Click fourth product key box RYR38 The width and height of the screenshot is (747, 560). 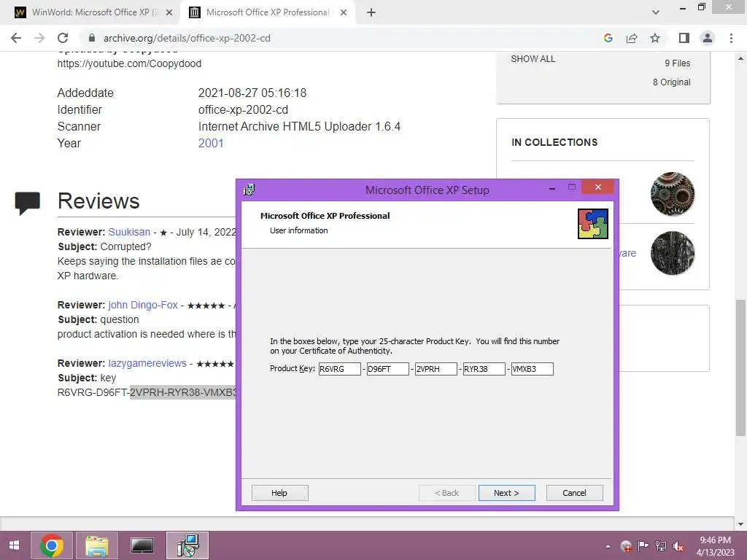click(484, 369)
